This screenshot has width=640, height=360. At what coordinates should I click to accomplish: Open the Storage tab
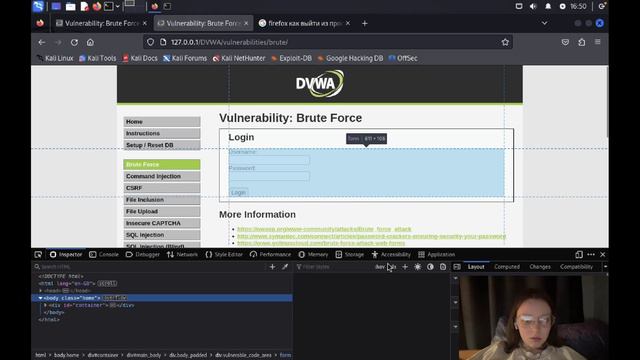349,255
